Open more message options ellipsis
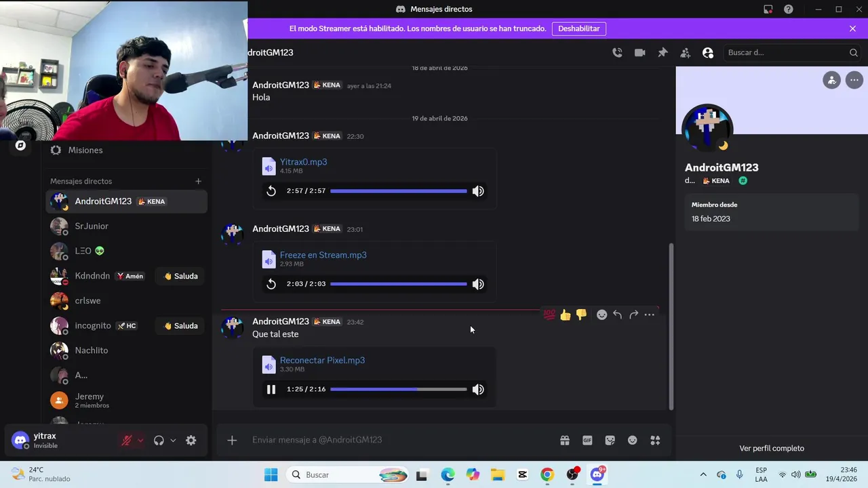Viewport: 868px width, 488px height. 650,314
